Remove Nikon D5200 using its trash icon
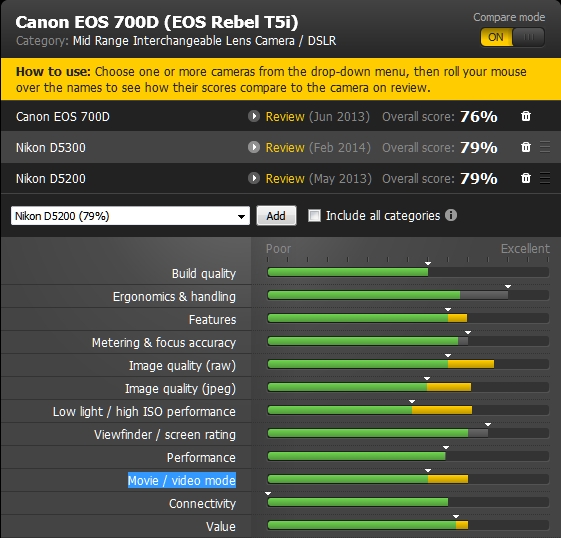The height and width of the screenshot is (538, 561). pos(526,178)
